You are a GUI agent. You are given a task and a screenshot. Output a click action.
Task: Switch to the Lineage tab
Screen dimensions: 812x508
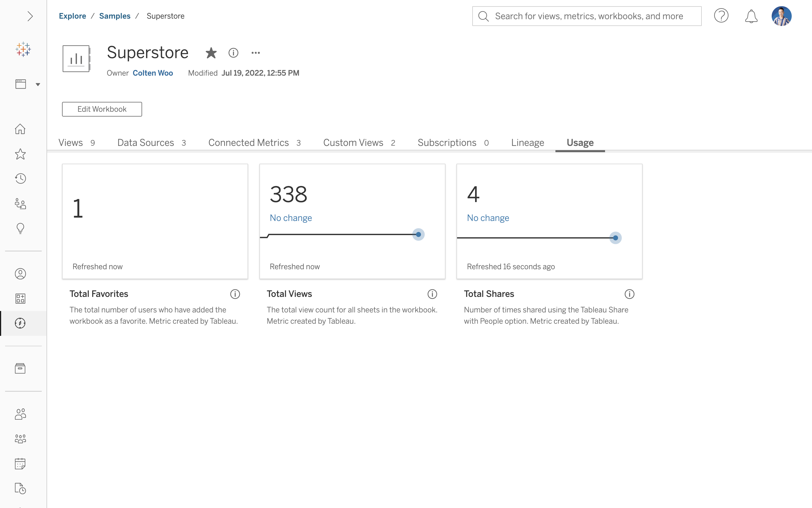[x=528, y=143]
